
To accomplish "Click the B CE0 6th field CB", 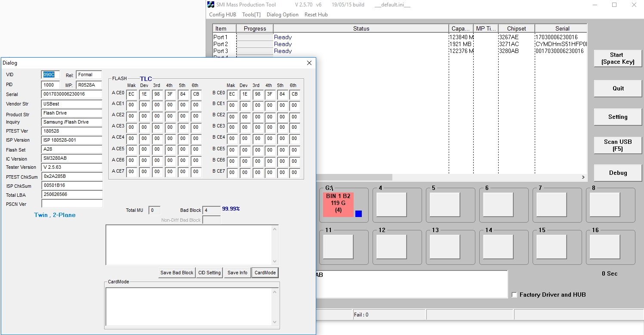I will 295,94.
